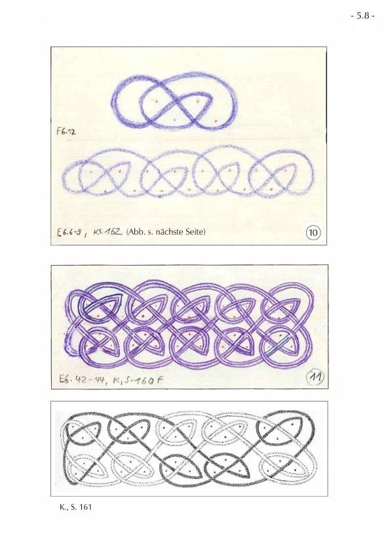Click the 'K., S. 161' caption
Image resolution: width=392 pixels, height=557 pixels.
75,507
